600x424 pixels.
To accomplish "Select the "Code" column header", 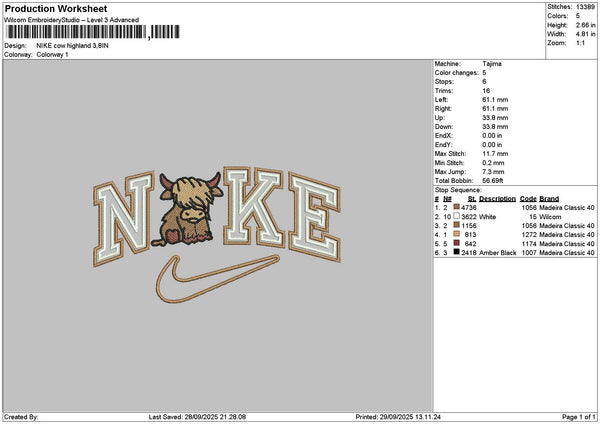I will tap(528, 199).
